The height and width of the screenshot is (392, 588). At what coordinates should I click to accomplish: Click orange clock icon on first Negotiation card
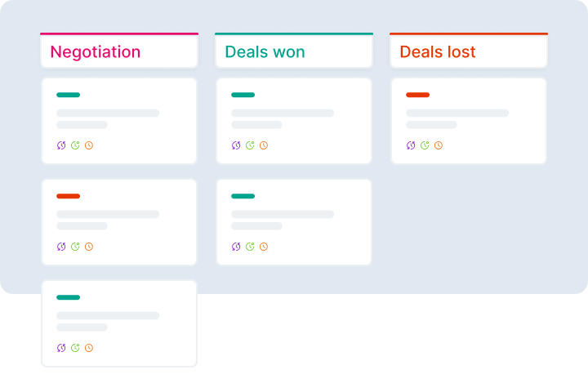click(x=89, y=145)
